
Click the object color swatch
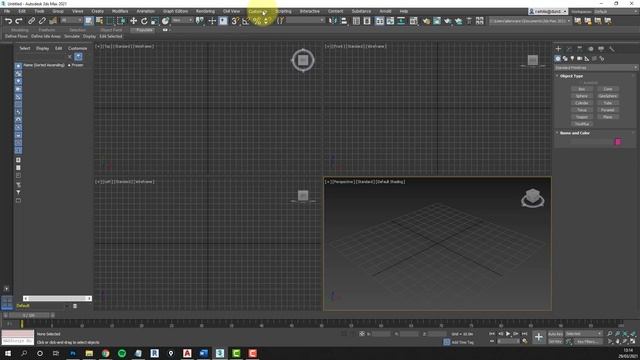tap(618, 142)
